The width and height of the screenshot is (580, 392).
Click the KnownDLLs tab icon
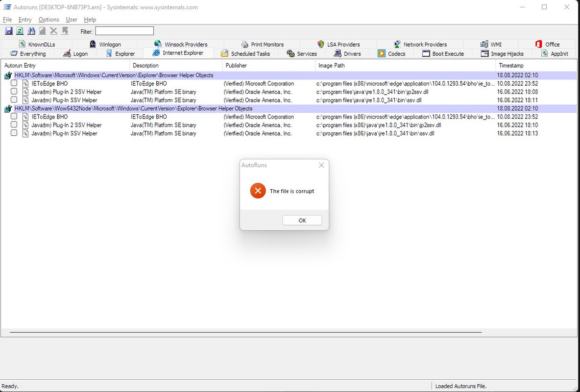click(22, 44)
